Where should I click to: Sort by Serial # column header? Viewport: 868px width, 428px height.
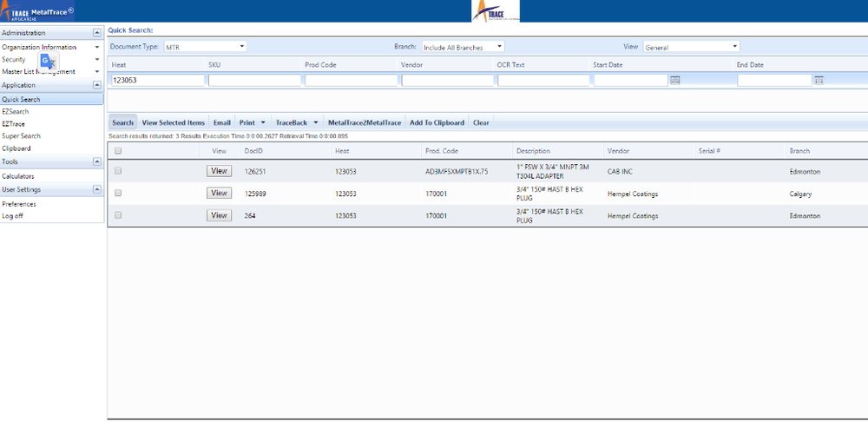point(709,150)
